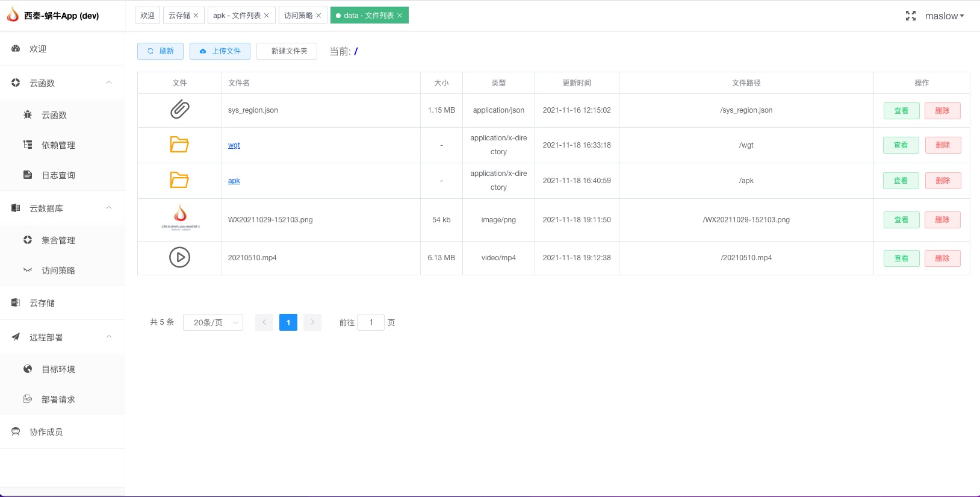Click the bug icon beside 云函数 submenu

28,114
